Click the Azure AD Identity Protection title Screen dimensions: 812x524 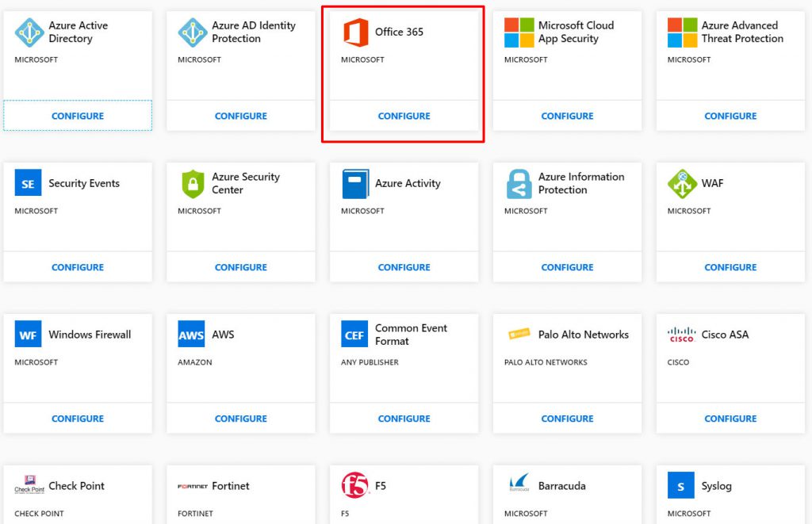[254, 32]
